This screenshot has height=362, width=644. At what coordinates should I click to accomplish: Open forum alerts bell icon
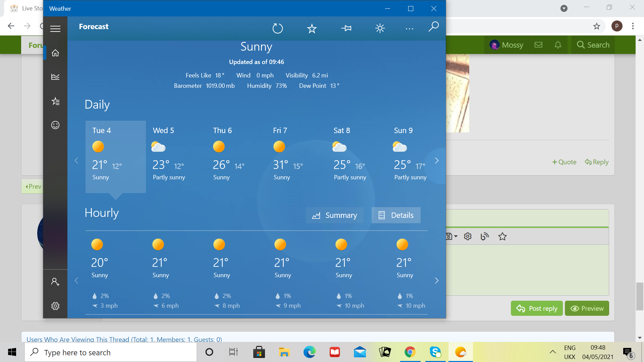click(x=558, y=45)
